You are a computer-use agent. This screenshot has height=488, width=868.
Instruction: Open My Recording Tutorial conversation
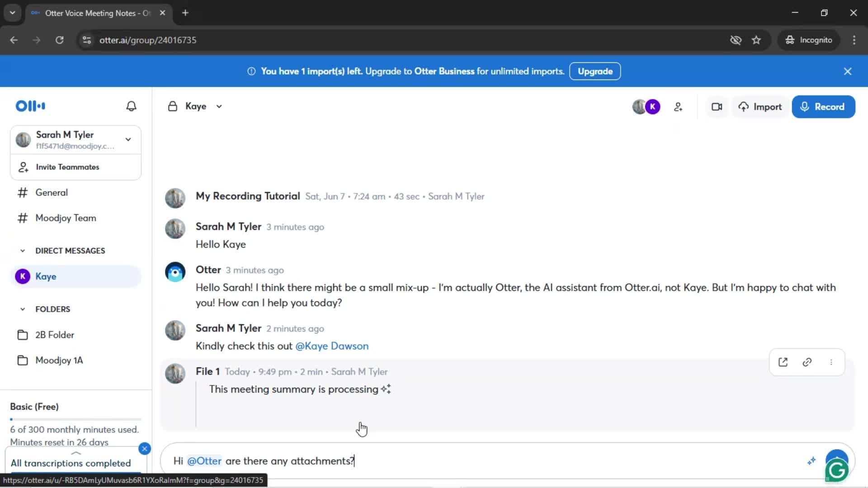(248, 196)
